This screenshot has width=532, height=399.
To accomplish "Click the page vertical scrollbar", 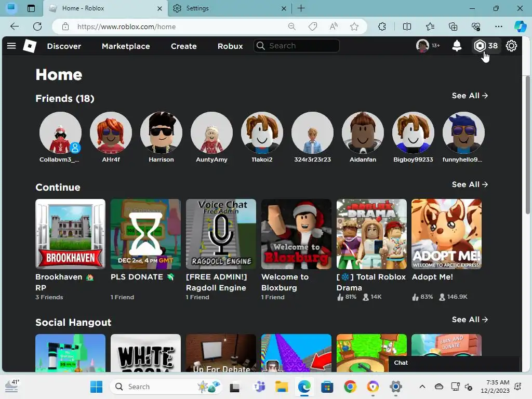I will click(x=527, y=145).
